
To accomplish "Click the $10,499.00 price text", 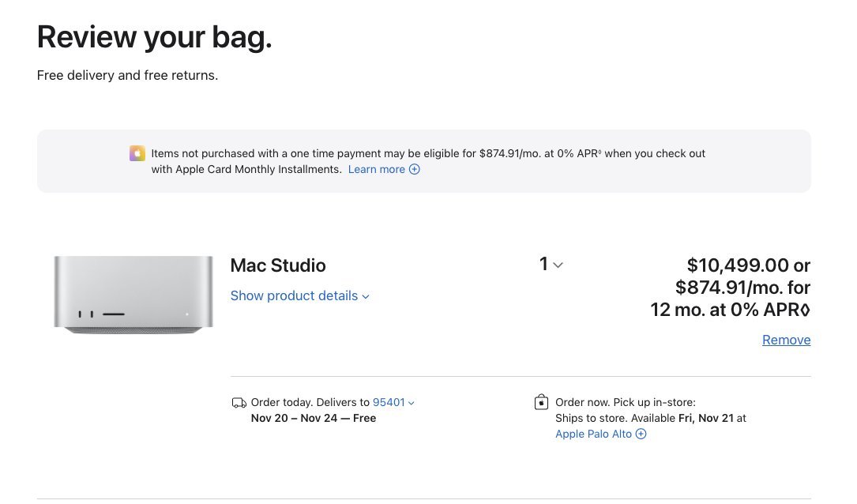I will (739, 265).
